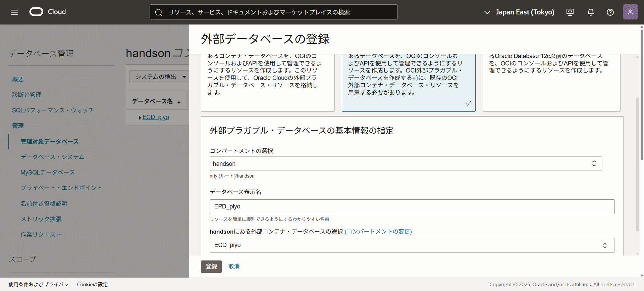Select 管理対象データベース in the sidebar
This screenshot has height=291, width=644.
tap(49, 141)
